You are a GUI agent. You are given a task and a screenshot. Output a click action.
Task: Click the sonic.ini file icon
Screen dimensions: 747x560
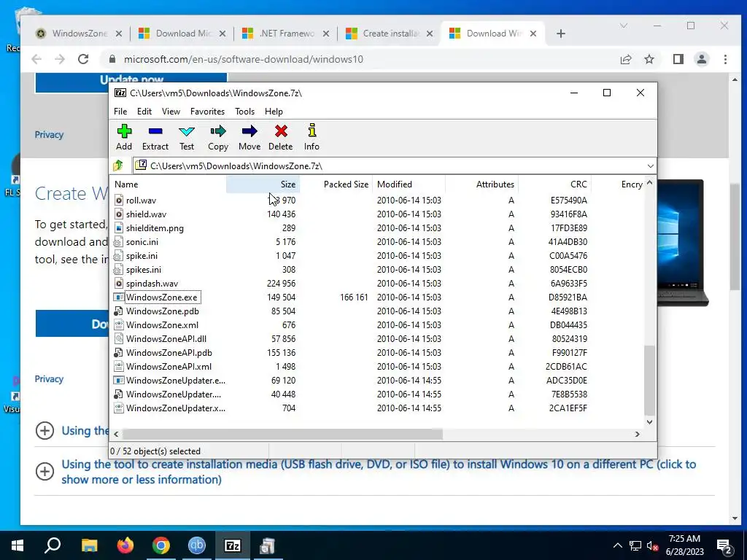(119, 242)
